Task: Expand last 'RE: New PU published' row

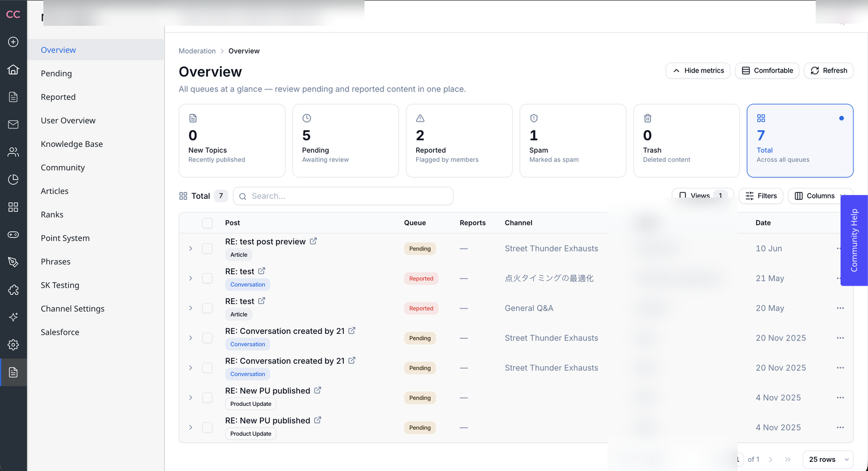Action: (190, 427)
